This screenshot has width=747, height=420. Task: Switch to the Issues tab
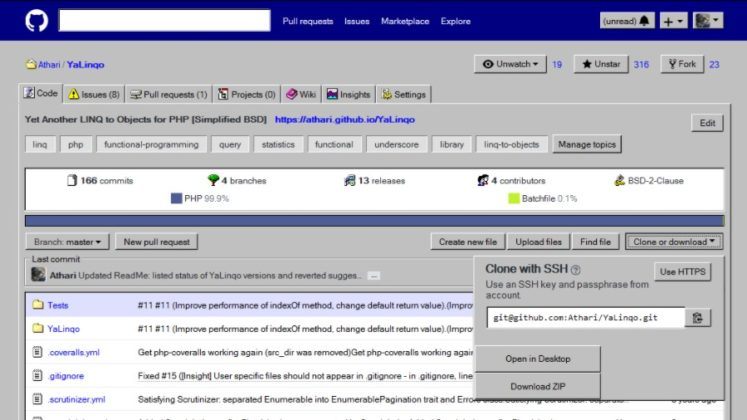point(94,94)
